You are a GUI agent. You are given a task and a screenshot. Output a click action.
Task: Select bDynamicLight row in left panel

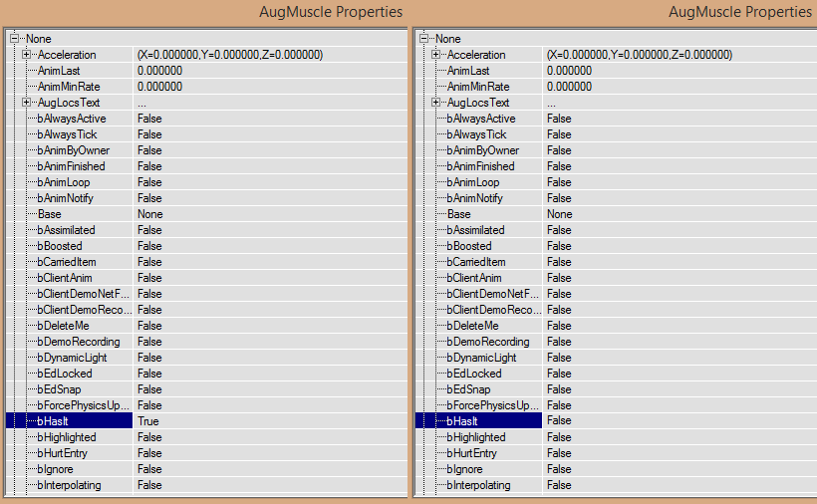coord(206,358)
